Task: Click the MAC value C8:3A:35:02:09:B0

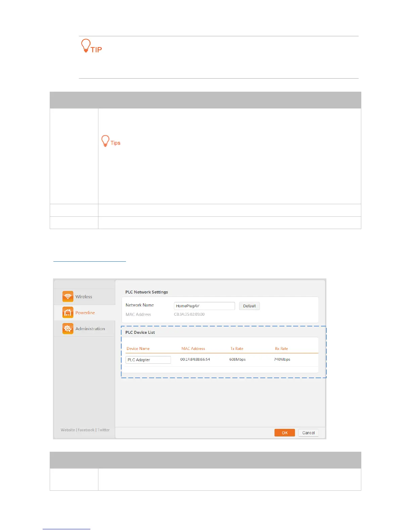Action: coord(189,314)
